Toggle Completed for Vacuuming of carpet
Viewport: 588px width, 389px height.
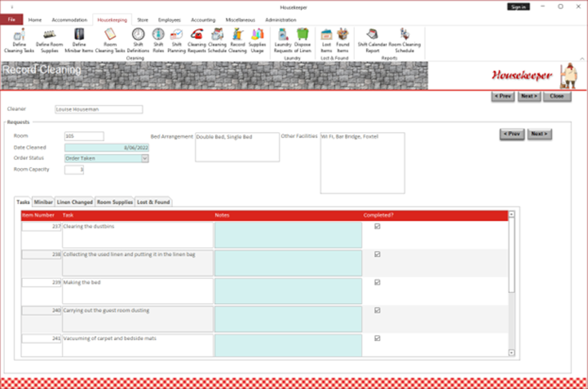[377, 339]
